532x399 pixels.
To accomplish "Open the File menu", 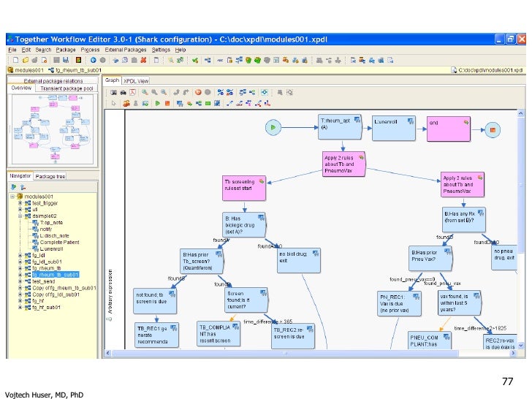I will pyautogui.click(x=12, y=50).
